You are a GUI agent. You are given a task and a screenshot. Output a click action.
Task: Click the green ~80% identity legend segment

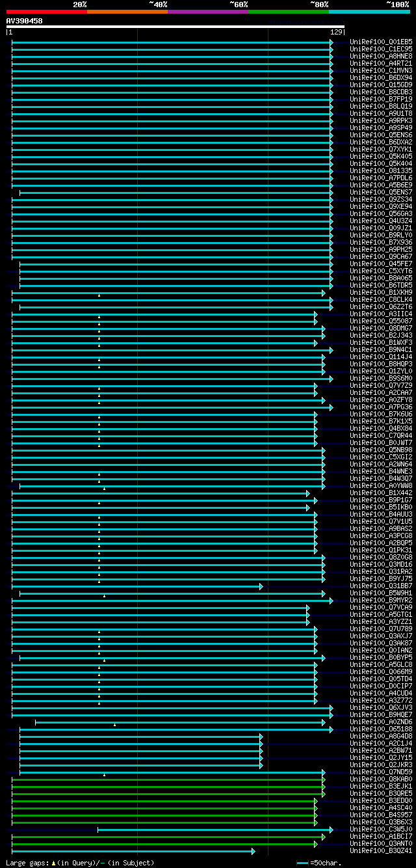(289, 11)
